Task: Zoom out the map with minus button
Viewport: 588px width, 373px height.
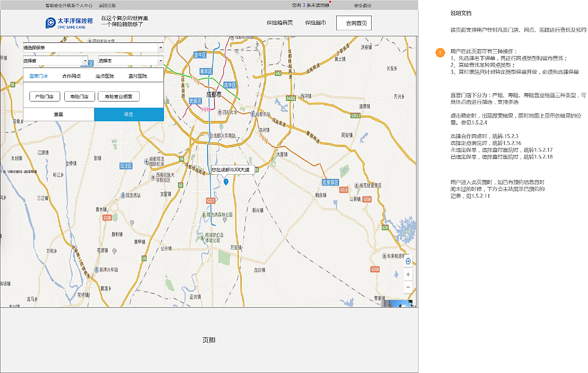Action: pyautogui.click(x=408, y=287)
